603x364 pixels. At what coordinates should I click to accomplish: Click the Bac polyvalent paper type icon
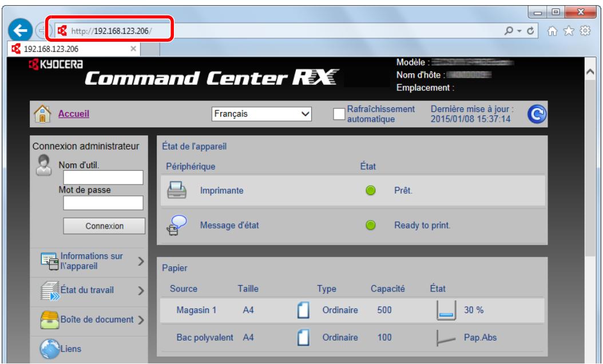303,338
